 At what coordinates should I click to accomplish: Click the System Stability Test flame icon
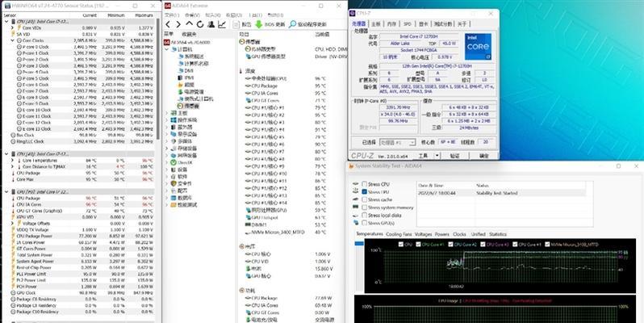[351, 166]
